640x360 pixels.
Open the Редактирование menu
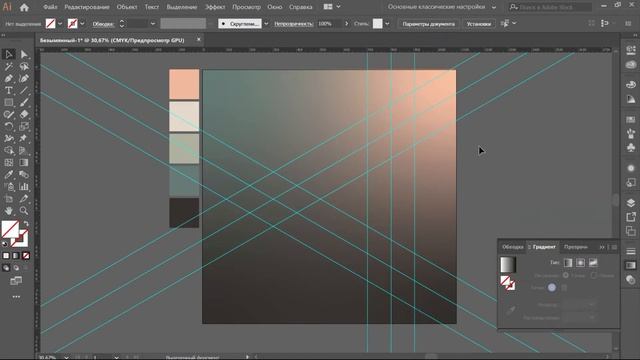pos(87,7)
